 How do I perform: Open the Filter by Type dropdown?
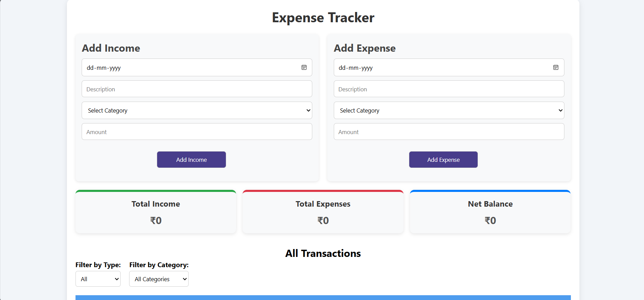[98, 279]
